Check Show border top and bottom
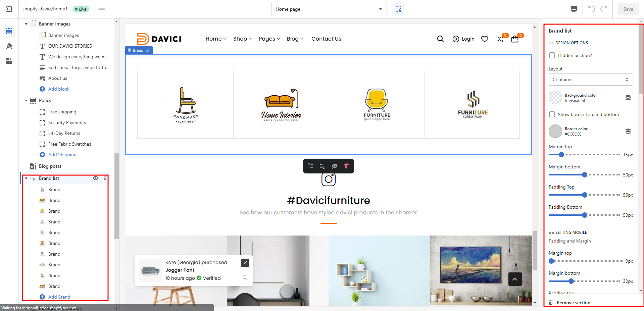The image size is (644, 311). click(x=552, y=114)
